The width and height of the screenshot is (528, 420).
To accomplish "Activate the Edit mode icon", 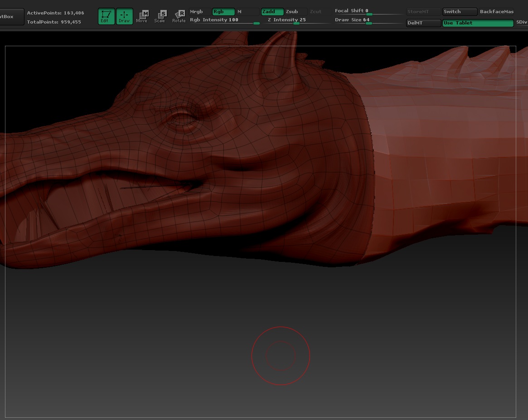I will (x=106, y=16).
